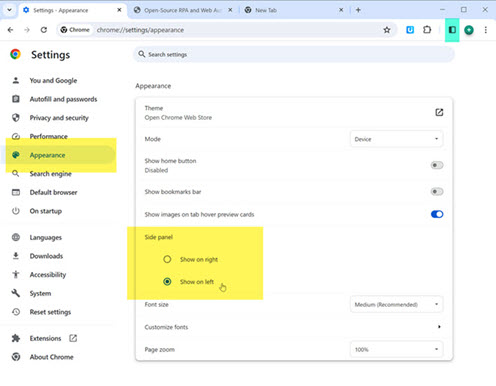496x386 pixels.
Task: Click the browser window icon beside Default browser
Action: click(16, 192)
